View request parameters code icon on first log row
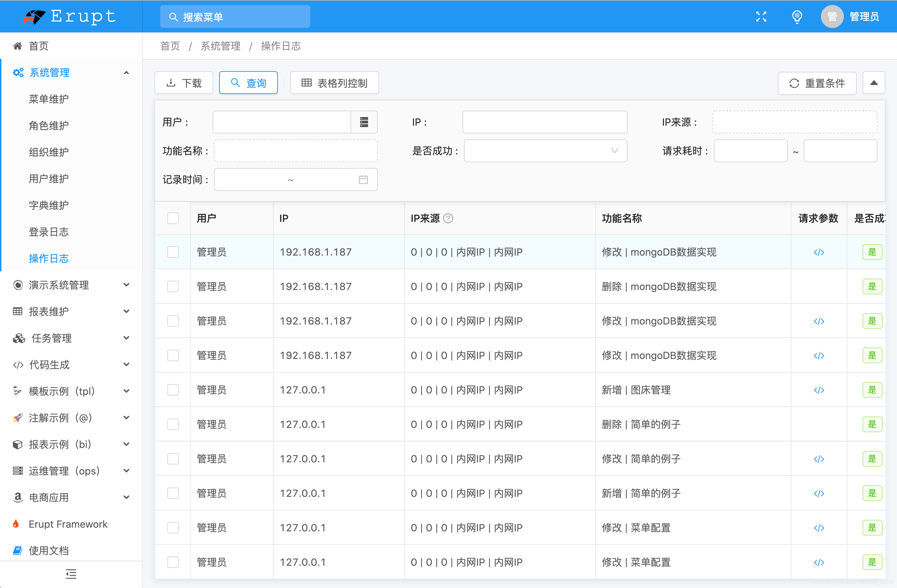 [x=819, y=252]
